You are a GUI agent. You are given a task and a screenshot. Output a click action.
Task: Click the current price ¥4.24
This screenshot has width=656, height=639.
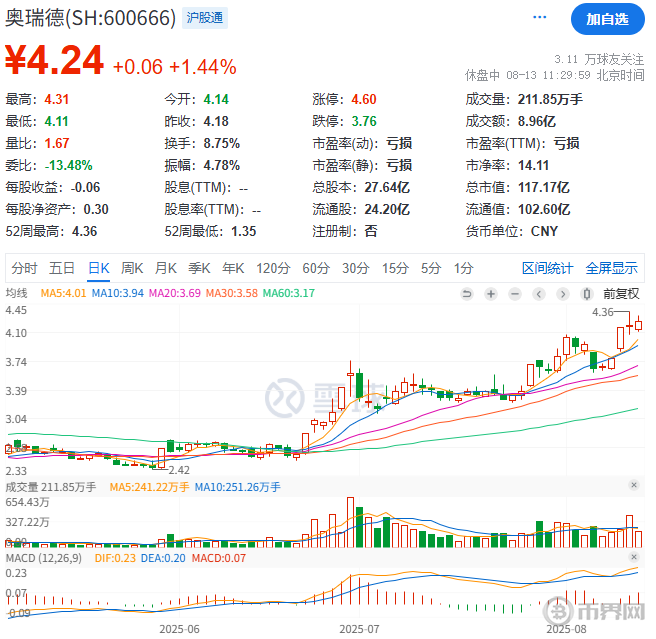[x=54, y=60]
